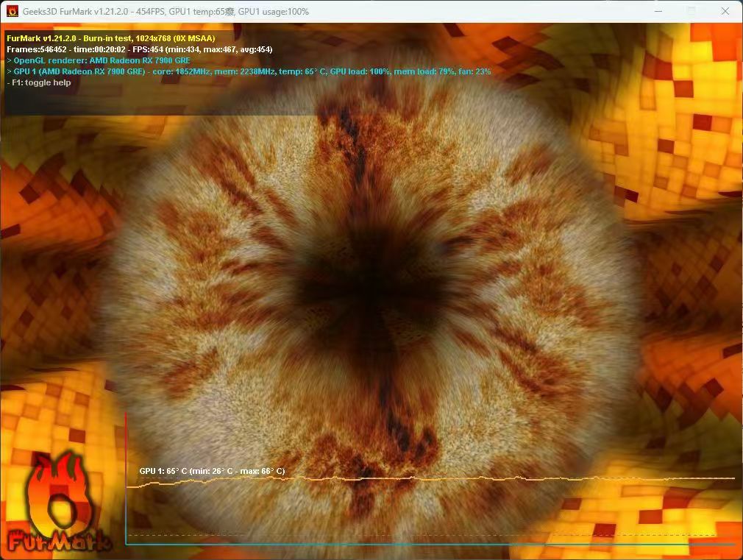The height and width of the screenshot is (560, 743).
Task: Click the 'Frames:546452' statistics line
Action: click(x=139, y=49)
